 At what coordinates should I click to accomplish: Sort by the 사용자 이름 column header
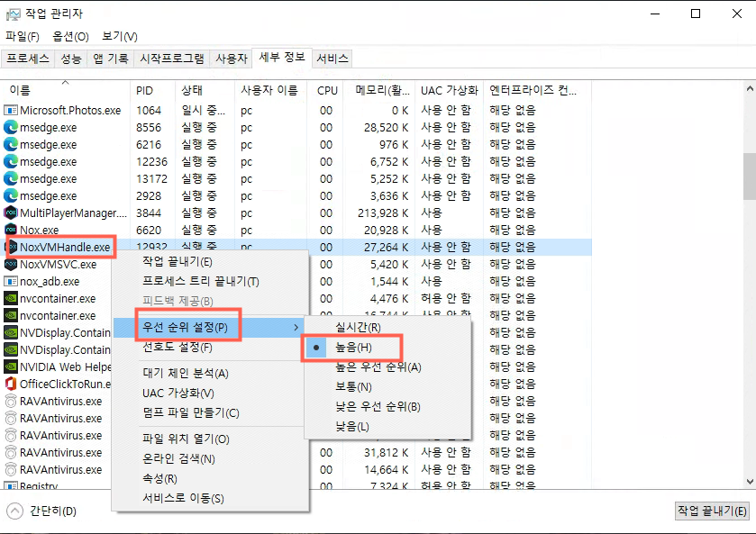coord(270,90)
